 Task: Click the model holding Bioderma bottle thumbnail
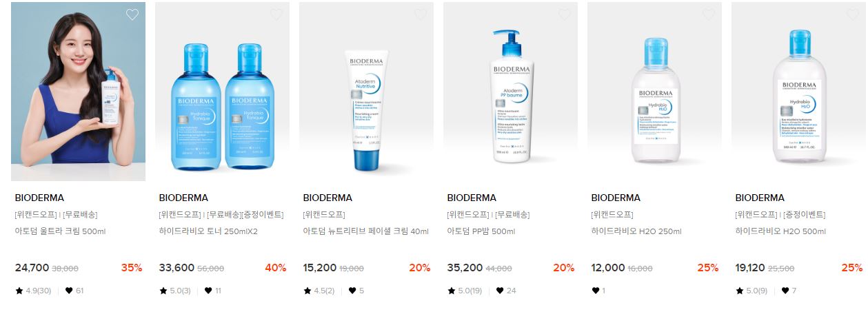(x=79, y=92)
